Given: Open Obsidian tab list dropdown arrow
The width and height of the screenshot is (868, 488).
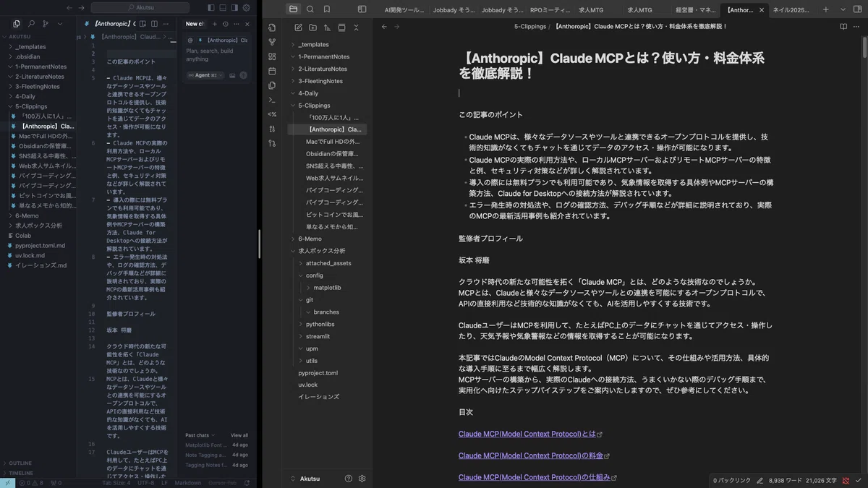Looking at the screenshot, I should [843, 10].
